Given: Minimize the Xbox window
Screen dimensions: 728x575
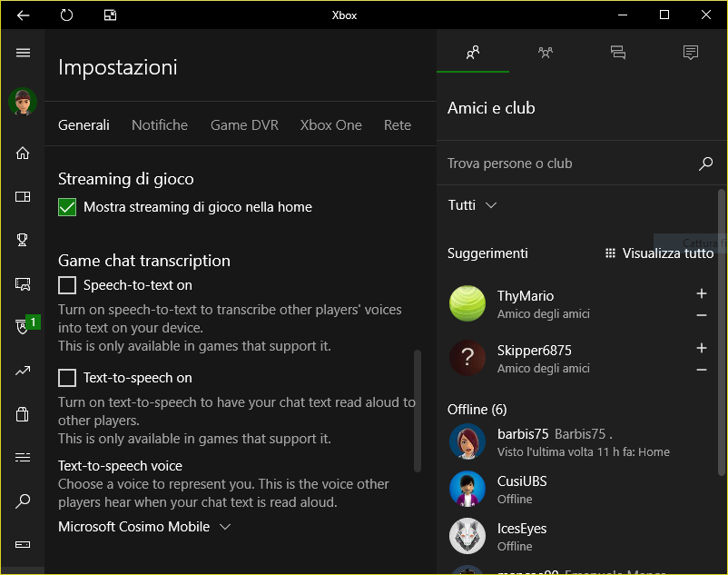Looking at the screenshot, I should [623, 15].
